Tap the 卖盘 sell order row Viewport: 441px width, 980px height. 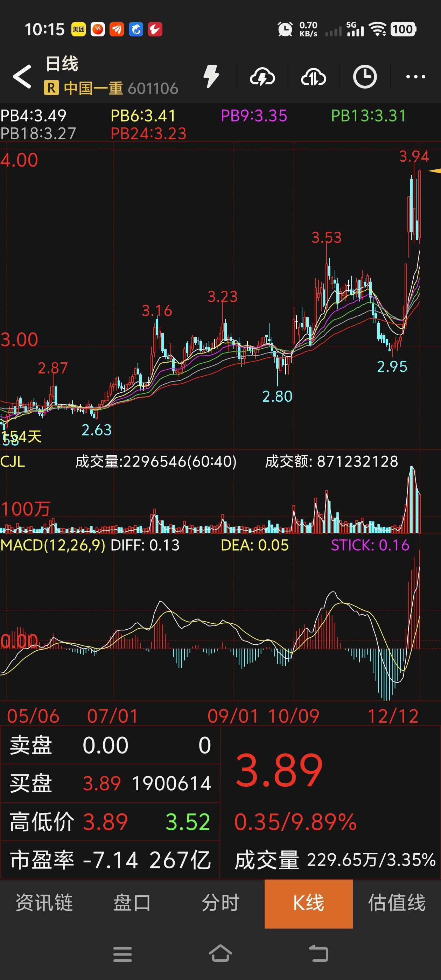[110, 745]
